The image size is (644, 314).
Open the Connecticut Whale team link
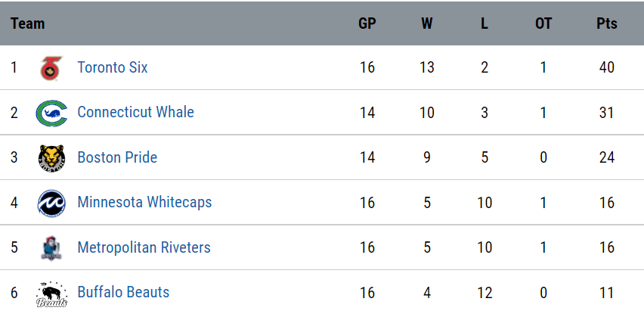135,112
